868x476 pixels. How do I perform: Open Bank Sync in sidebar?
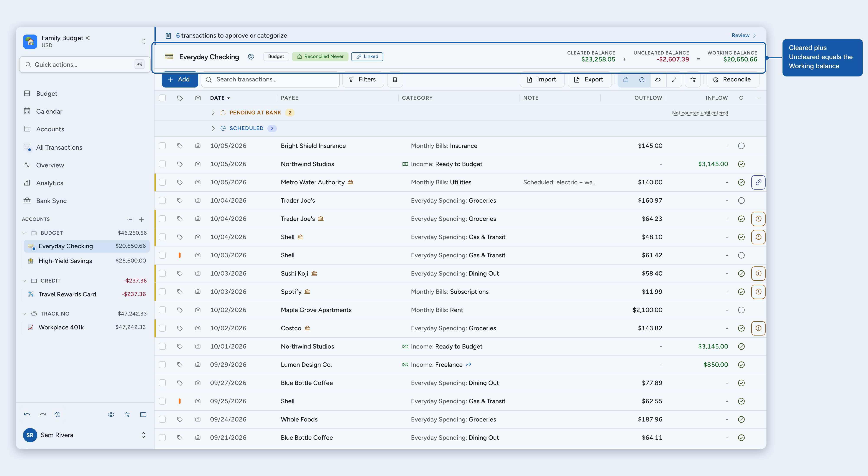pos(45,201)
